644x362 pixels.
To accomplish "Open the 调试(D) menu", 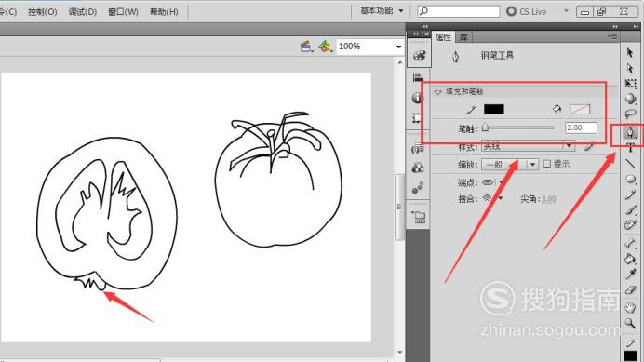I will pyautogui.click(x=83, y=12).
